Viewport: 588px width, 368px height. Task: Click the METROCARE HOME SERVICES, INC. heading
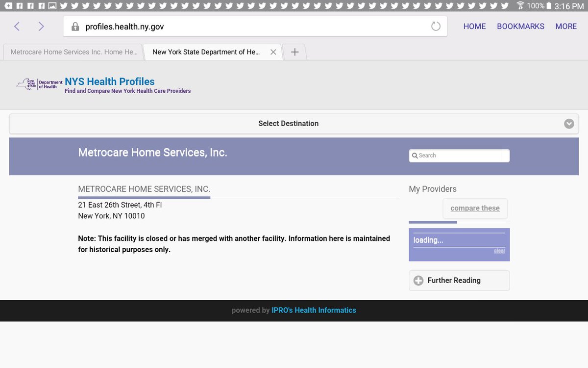(x=144, y=189)
